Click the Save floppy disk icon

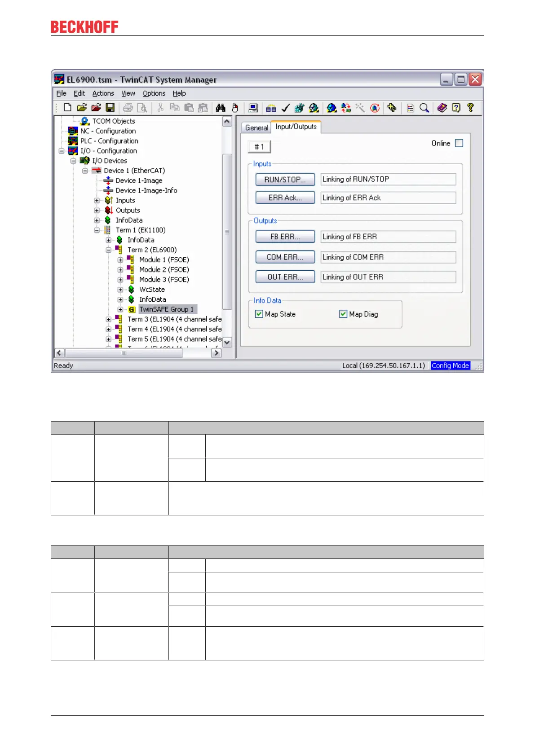(x=110, y=107)
